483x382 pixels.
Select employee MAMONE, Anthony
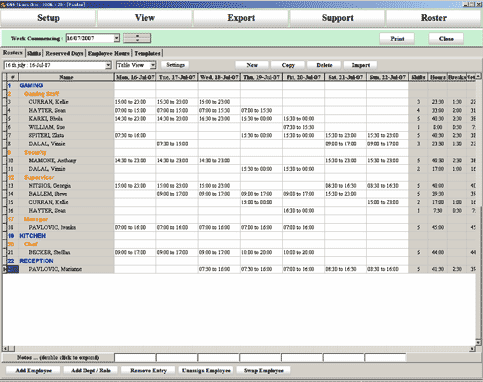[52, 161]
